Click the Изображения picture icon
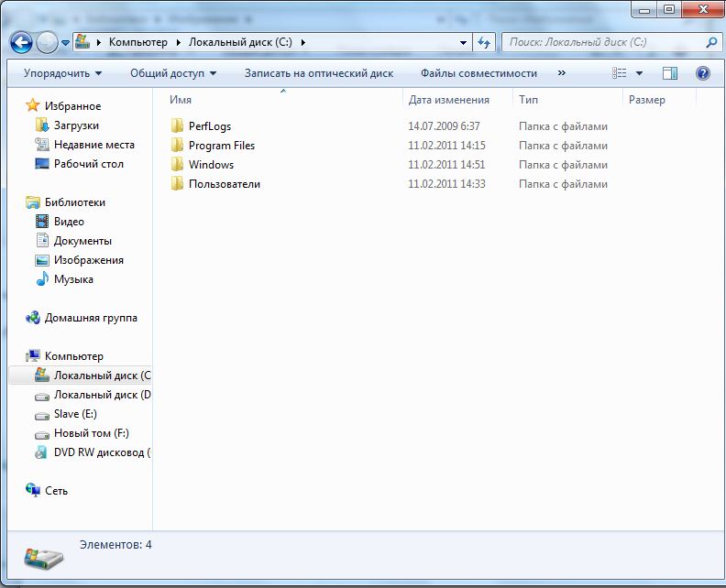Viewport: 726px width, 588px height. (x=42, y=260)
